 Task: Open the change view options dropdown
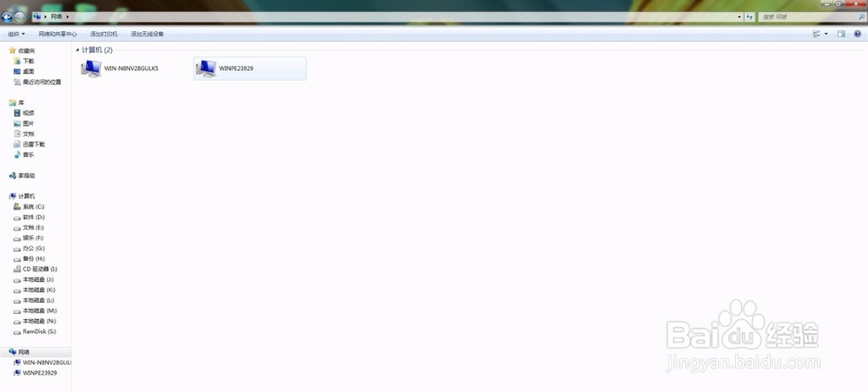point(826,34)
